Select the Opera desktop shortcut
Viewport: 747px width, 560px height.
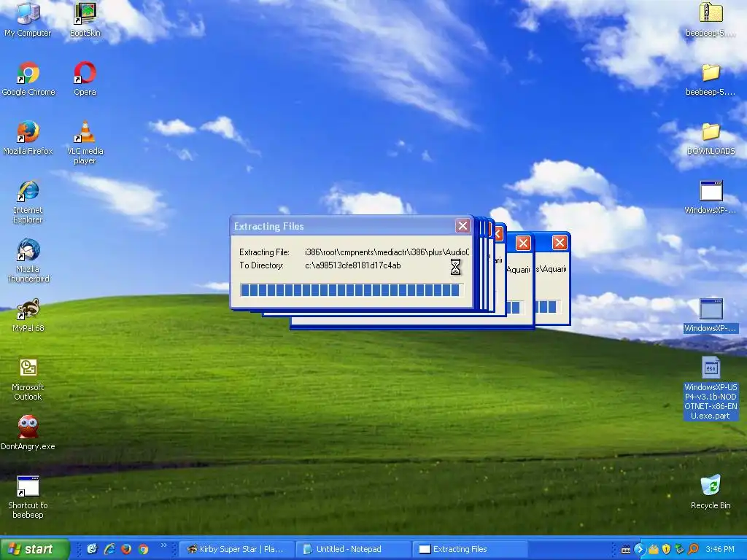point(85,80)
